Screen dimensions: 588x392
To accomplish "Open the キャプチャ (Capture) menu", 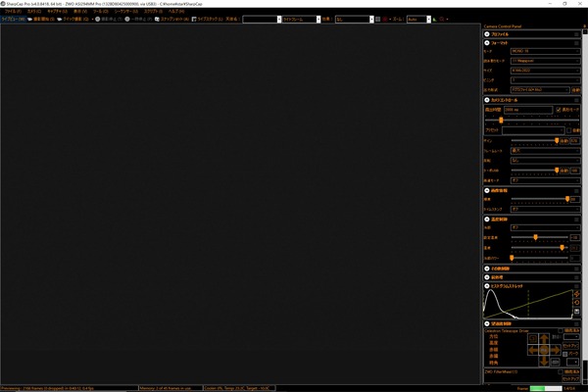I will coord(57,12).
